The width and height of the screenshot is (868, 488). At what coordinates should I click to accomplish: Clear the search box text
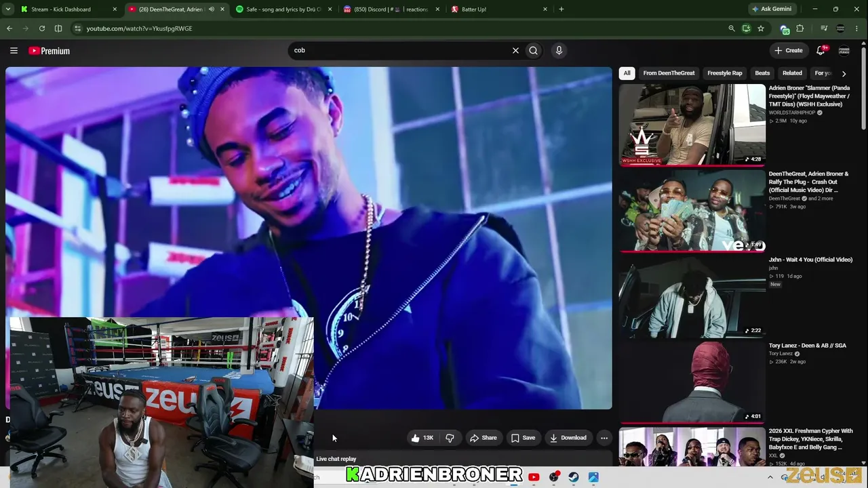(515, 50)
